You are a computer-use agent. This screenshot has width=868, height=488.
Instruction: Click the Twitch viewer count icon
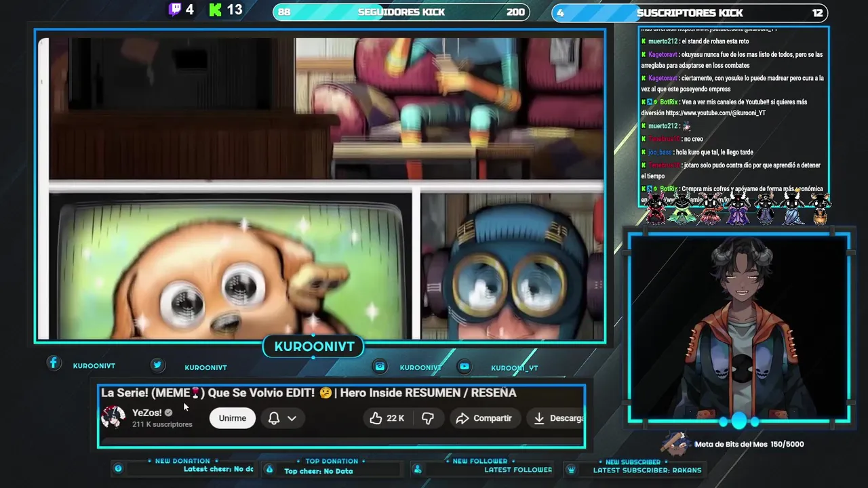coord(175,9)
